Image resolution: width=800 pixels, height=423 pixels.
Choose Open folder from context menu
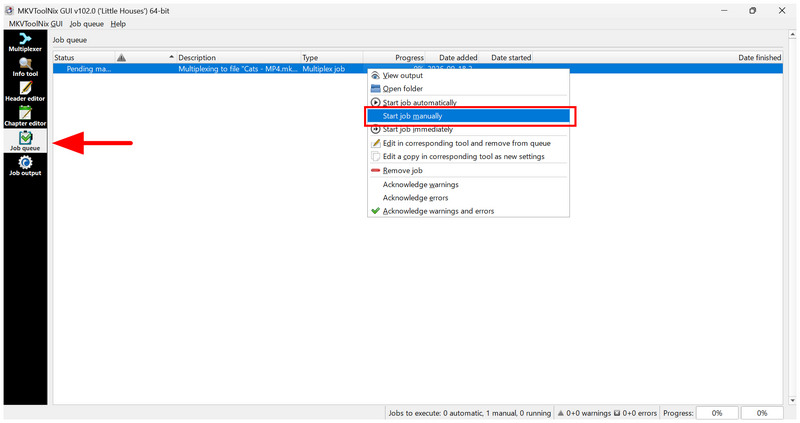pyautogui.click(x=468, y=89)
